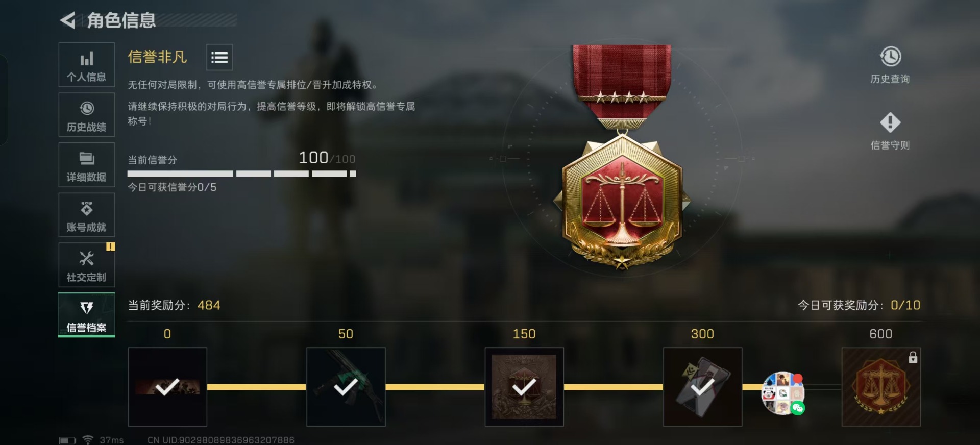This screenshot has height=445, width=980.
Task: Go back using the arrow beside 角色信息
Action: (x=67, y=20)
